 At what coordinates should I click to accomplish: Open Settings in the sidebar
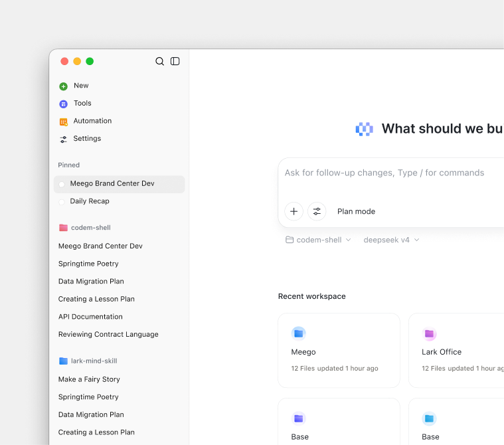pyautogui.click(x=87, y=138)
